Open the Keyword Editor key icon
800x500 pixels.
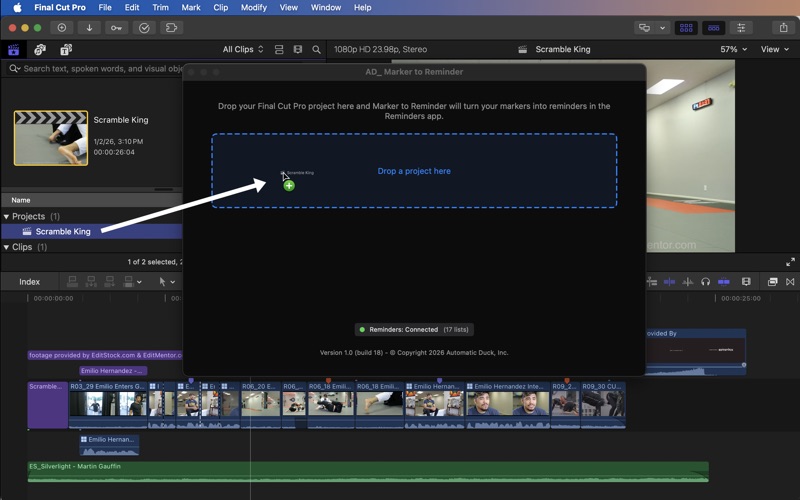click(116, 28)
